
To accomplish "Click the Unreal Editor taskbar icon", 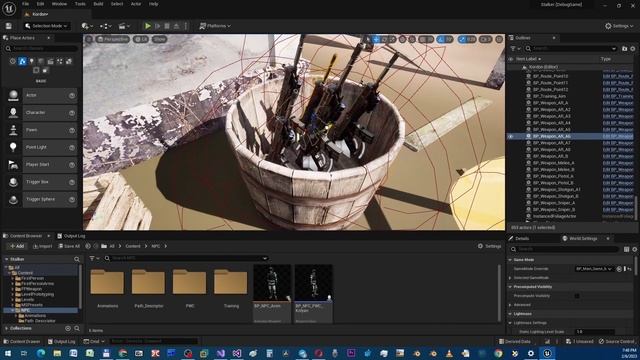I will pos(547,353).
